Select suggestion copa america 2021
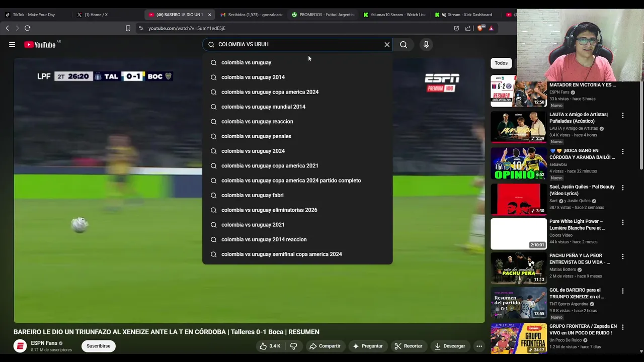Viewport: 644px width, 362px height. tap(297, 165)
